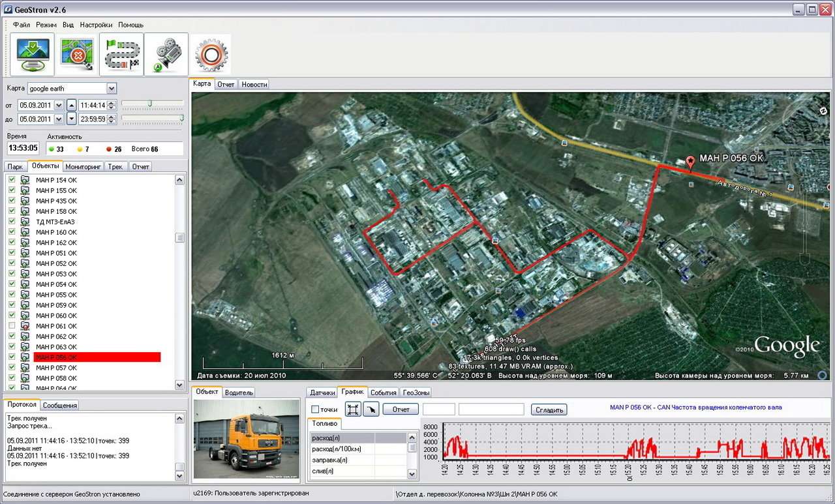835x504 pixels.
Task: Click the protocol log scroll-down arrow
Action: [180, 477]
